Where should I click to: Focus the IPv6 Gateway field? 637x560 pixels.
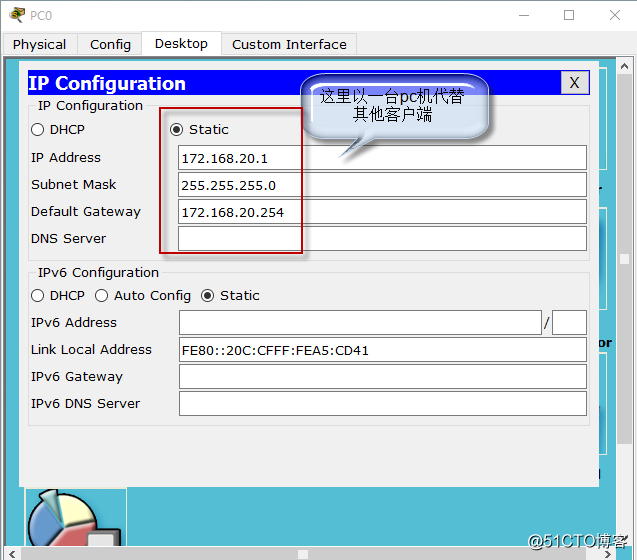(383, 376)
